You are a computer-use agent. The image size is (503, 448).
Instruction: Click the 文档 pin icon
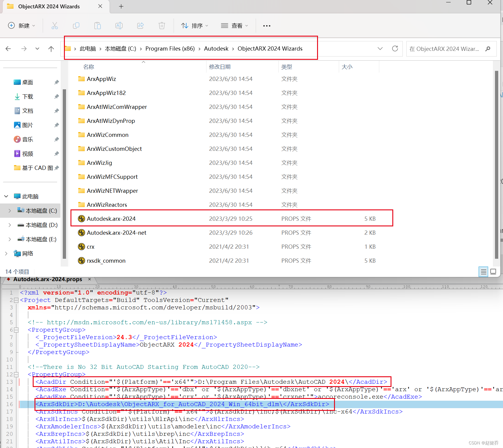57,111
